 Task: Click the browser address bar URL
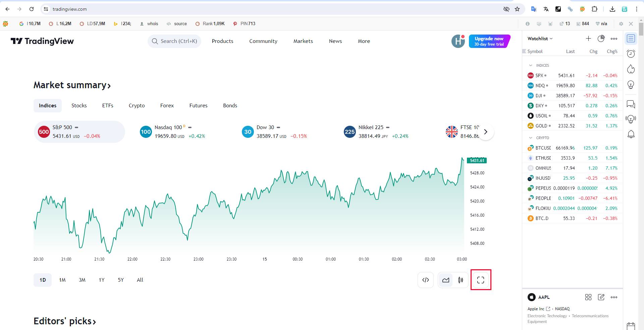coord(70,9)
